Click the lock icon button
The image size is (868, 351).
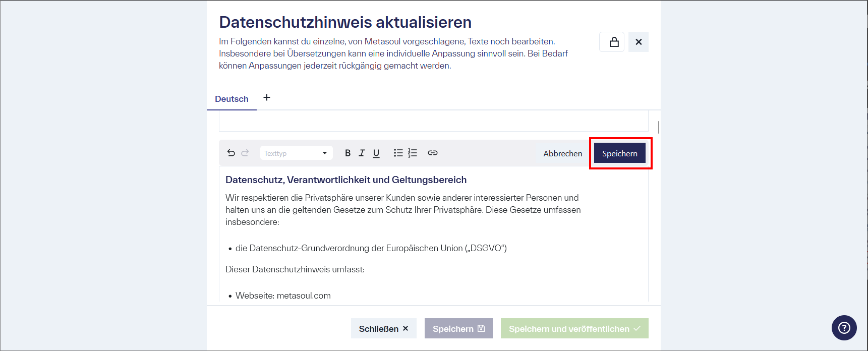[x=612, y=42]
